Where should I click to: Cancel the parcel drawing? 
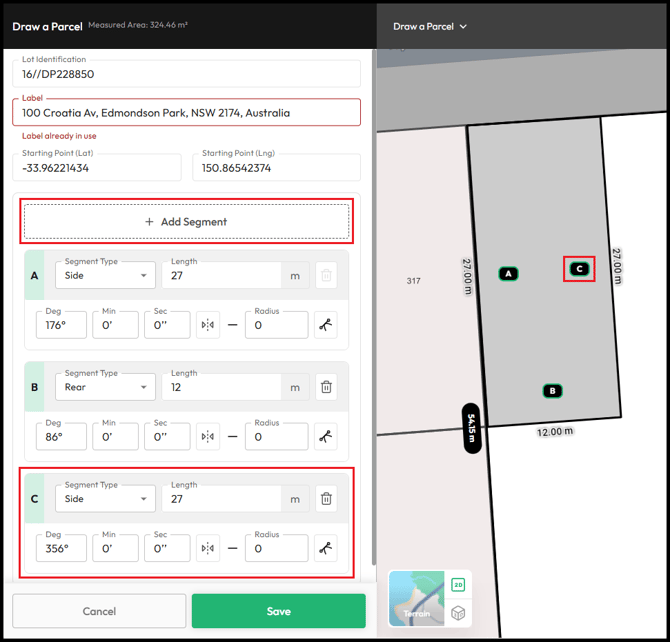coord(99,611)
